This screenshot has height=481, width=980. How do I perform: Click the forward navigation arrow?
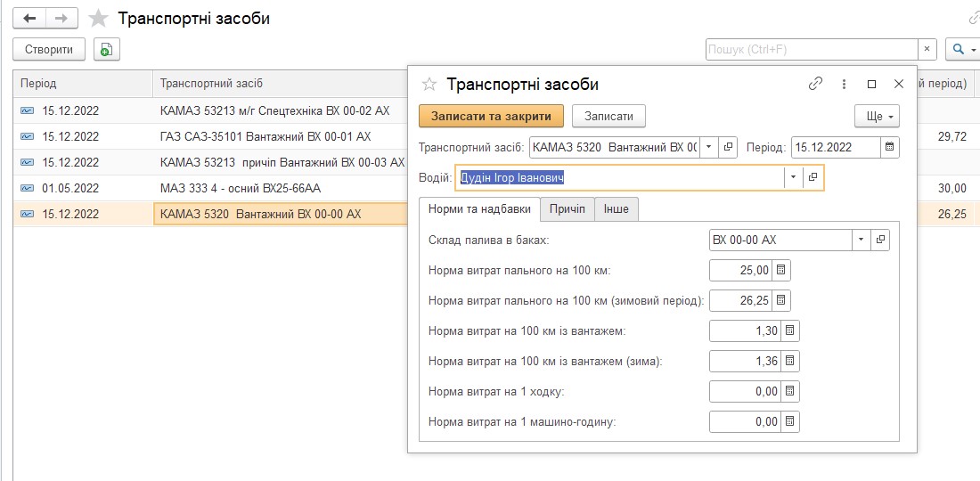61,18
